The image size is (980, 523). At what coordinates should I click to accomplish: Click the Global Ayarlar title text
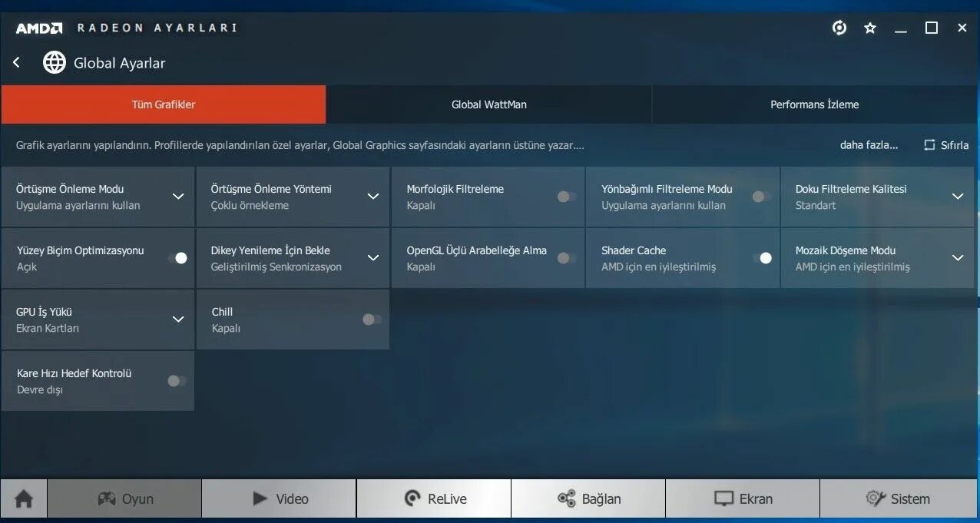(x=119, y=63)
